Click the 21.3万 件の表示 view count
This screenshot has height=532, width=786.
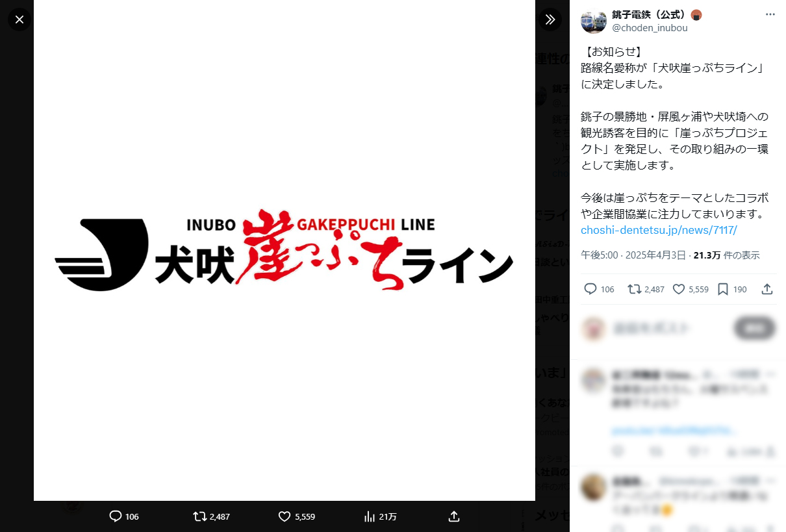[726, 255]
